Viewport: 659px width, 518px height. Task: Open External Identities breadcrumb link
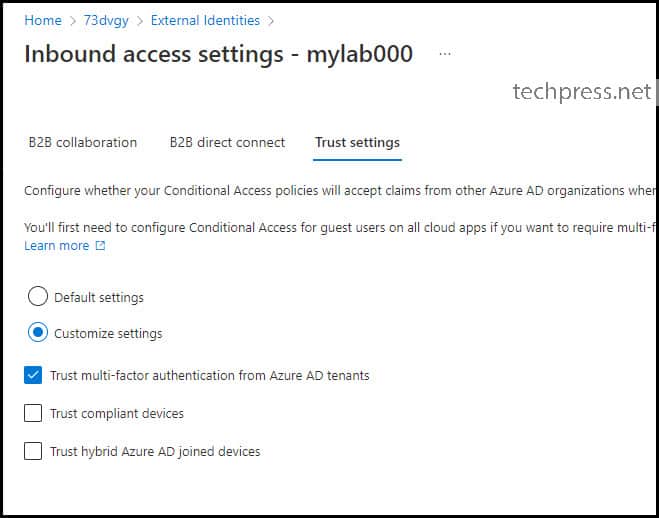pos(205,20)
